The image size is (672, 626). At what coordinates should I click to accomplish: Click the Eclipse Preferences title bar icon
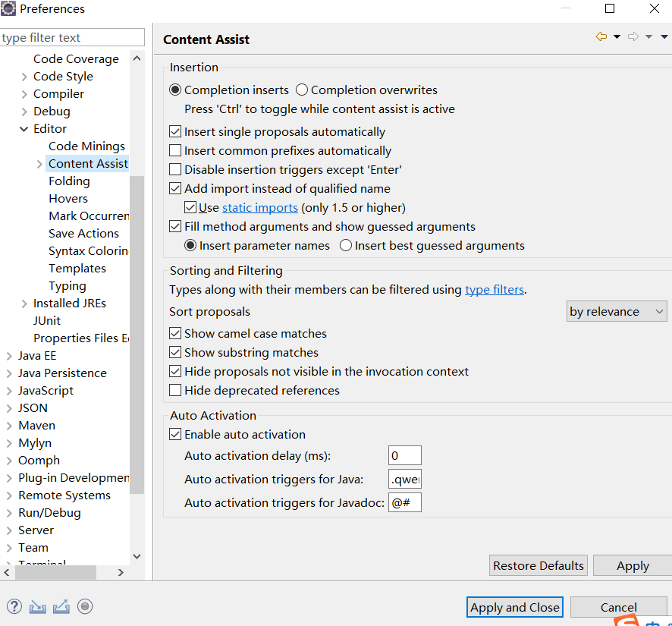coord(8,9)
